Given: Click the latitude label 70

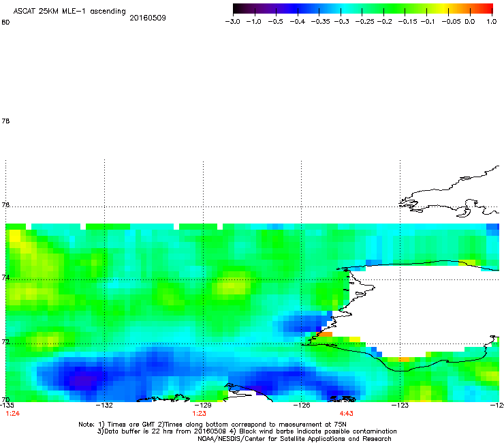Looking at the screenshot, I should click(x=5, y=400).
